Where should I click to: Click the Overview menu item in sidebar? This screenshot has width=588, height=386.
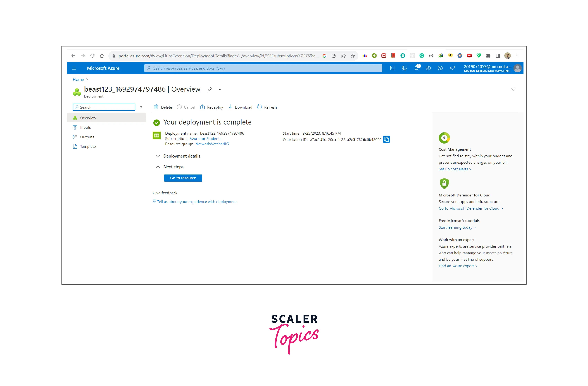point(88,117)
